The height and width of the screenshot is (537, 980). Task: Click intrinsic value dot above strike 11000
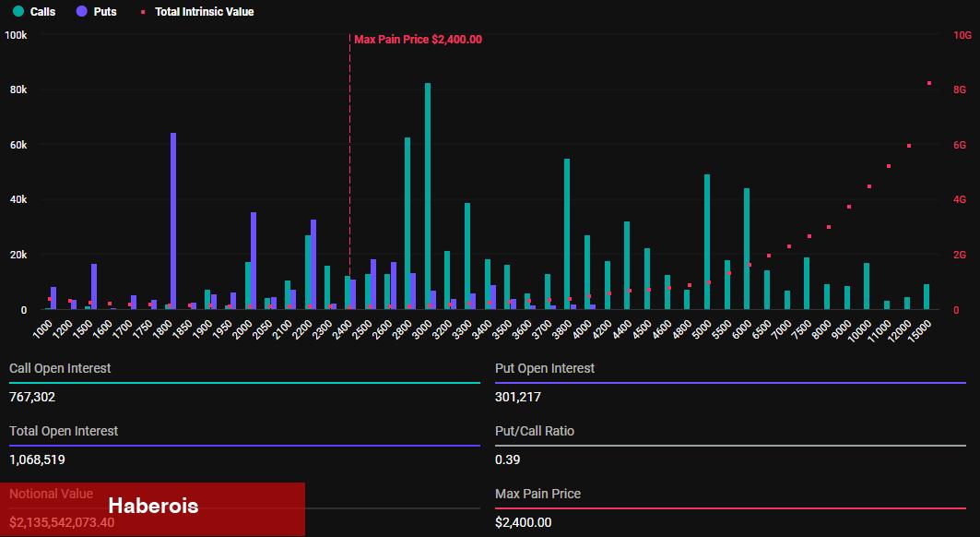click(x=889, y=166)
